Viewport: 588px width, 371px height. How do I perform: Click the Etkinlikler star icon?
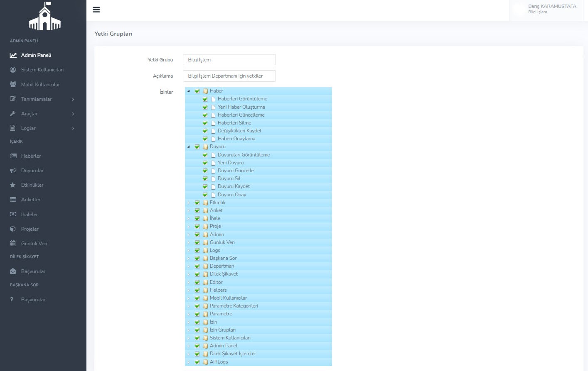[13, 185]
